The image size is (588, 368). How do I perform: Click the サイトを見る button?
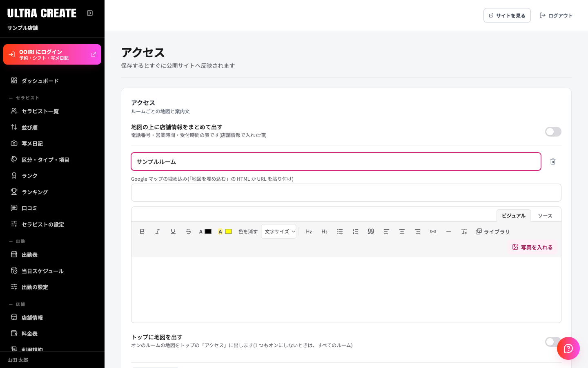pos(507,16)
